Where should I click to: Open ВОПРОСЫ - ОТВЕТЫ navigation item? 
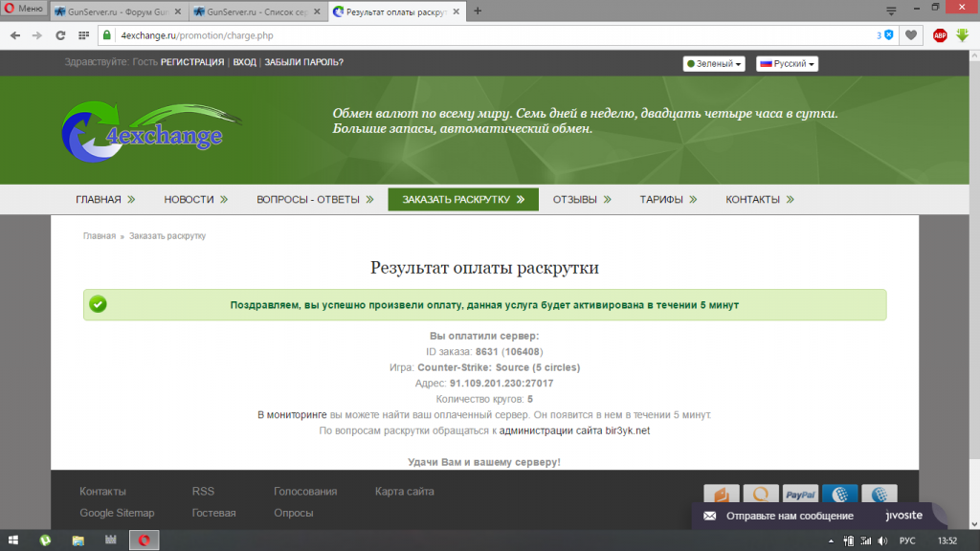(307, 200)
